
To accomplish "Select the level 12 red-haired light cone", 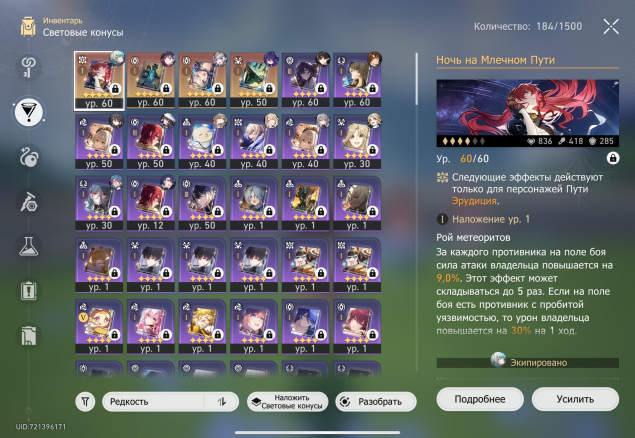I will coord(151,203).
